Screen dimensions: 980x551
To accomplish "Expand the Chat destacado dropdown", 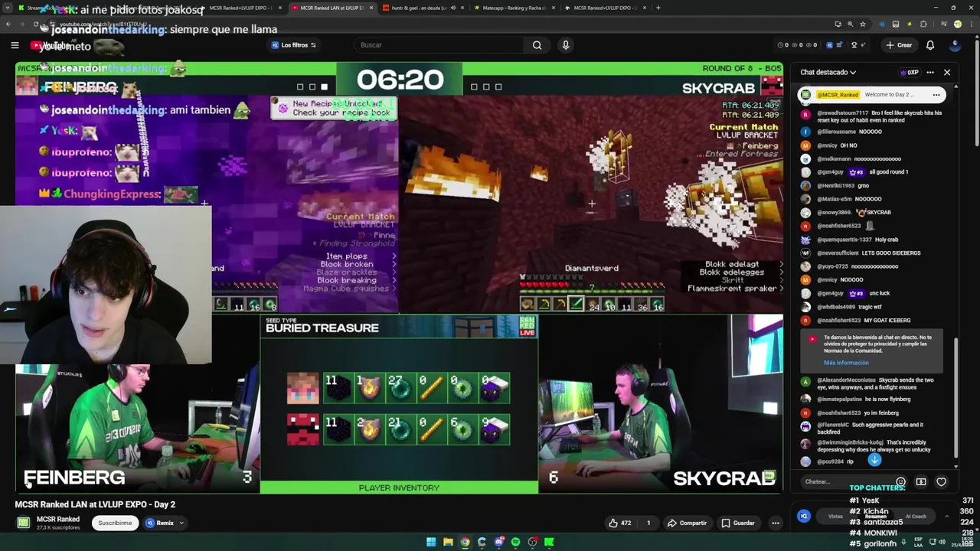I will pos(828,72).
